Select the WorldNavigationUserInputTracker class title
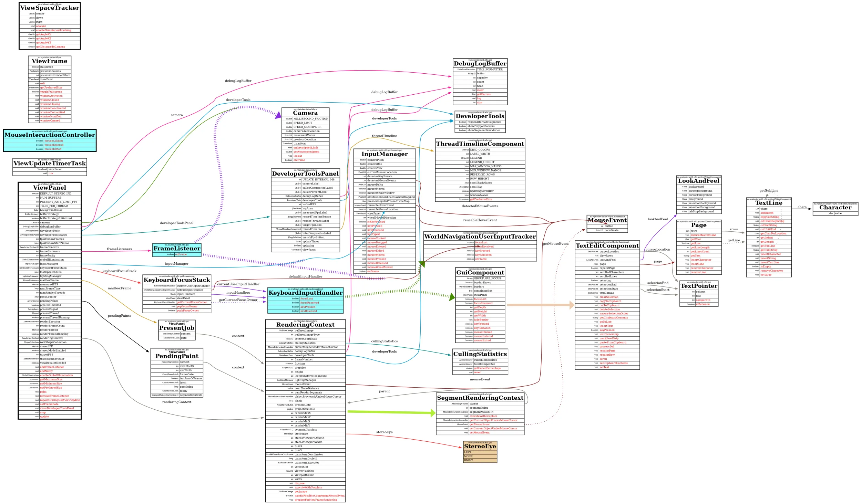The width and height of the screenshot is (861, 504). [480, 237]
